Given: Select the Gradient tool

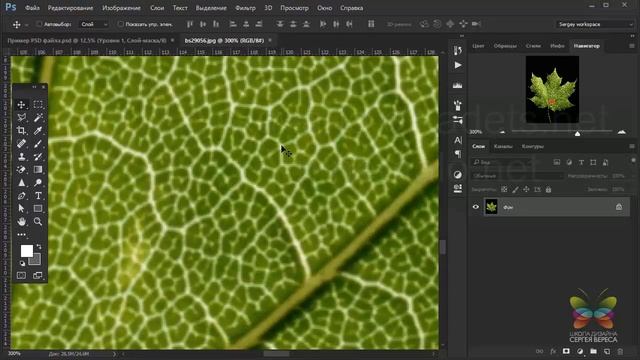Looking at the screenshot, I should click(x=38, y=170).
